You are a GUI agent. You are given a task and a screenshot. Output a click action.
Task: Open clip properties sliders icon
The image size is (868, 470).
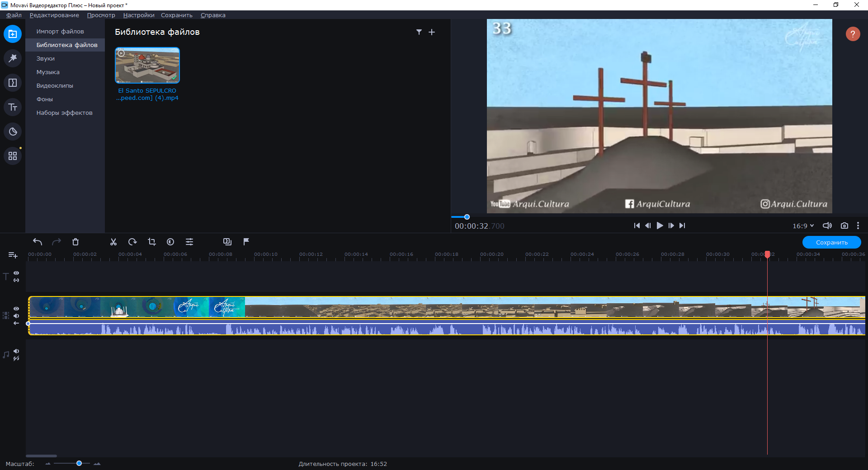(189, 242)
